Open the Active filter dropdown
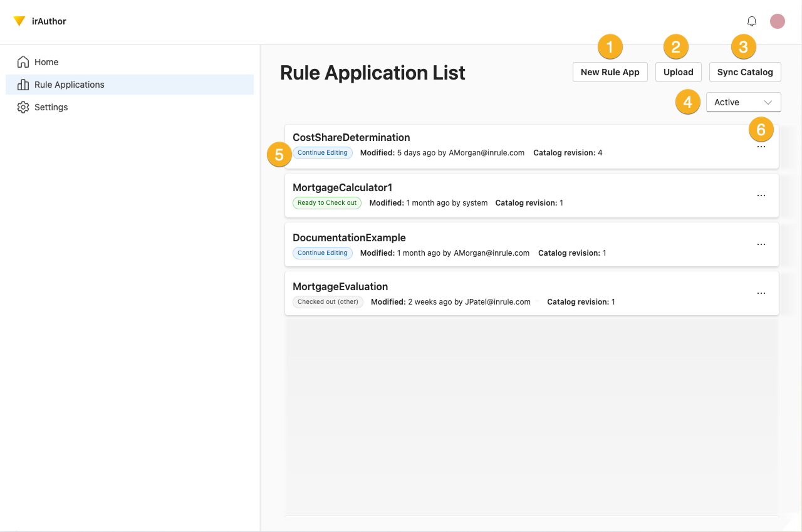 [743, 102]
